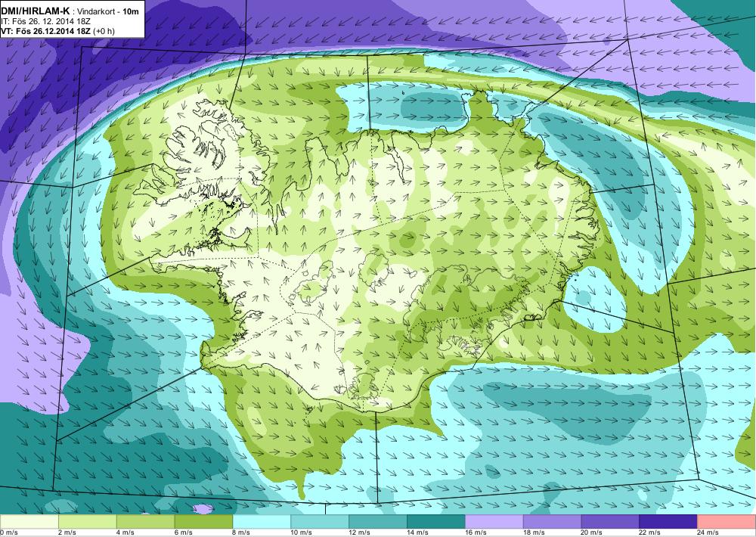756x537 pixels.
Task: Select the light lime swatch starting at 2 m/s
Action: coord(87,522)
